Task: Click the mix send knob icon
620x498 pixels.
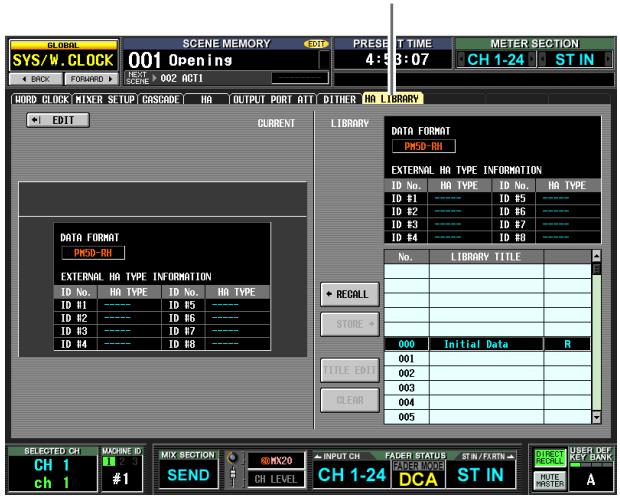Action: tap(233, 458)
